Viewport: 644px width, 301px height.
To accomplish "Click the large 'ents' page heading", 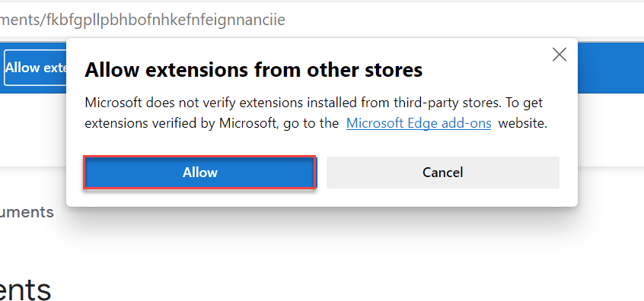I will point(25,290).
